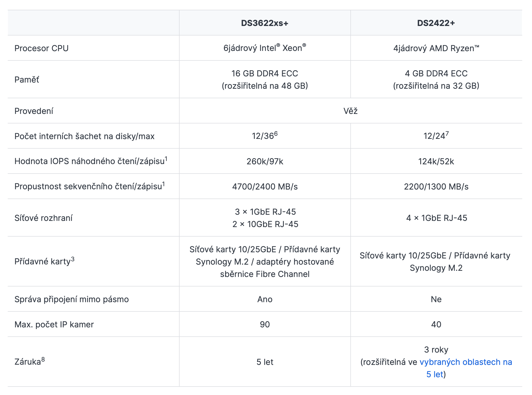Select the "Záruka" row label
Screen dimensions: 532x395
(28, 362)
